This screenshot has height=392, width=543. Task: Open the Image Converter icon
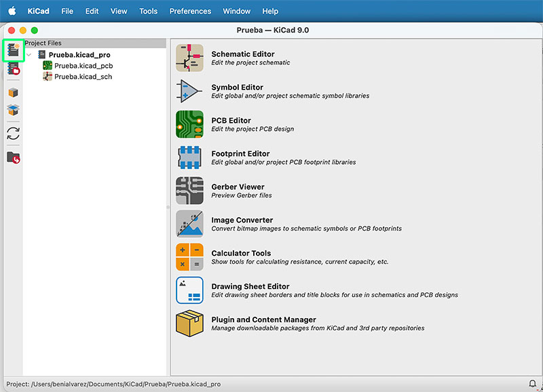(189, 224)
